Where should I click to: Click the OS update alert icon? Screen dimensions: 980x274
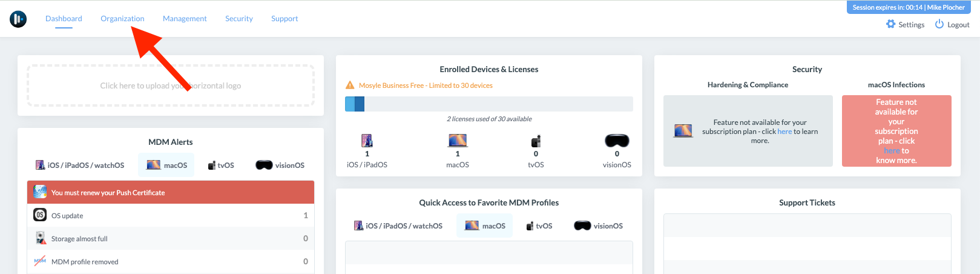[40, 215]
